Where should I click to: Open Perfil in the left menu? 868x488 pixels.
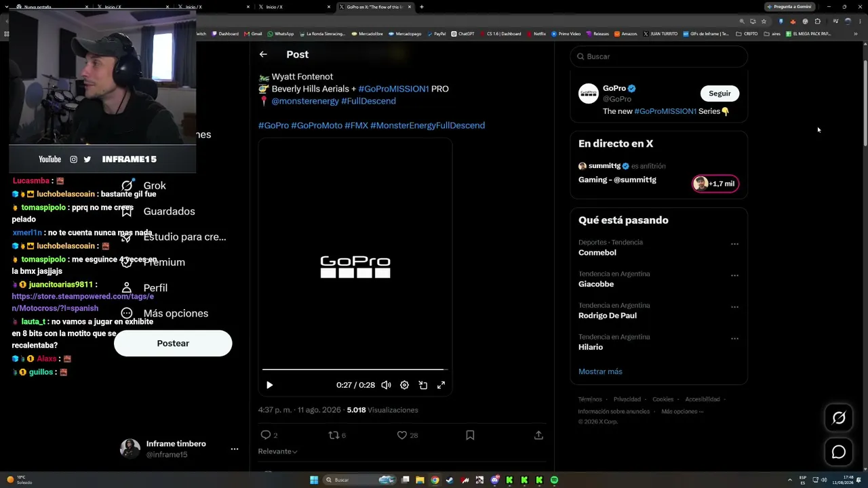point(144,288)
